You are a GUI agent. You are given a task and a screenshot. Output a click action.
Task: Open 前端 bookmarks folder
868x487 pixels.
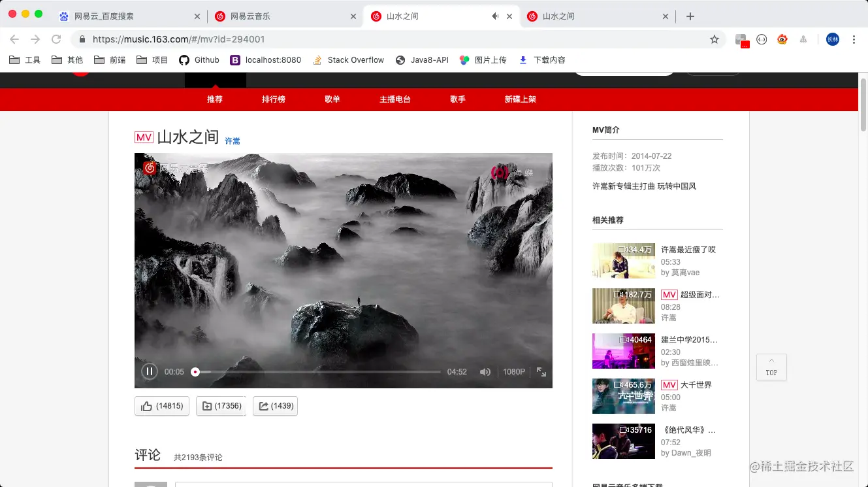tap(110, 60)
